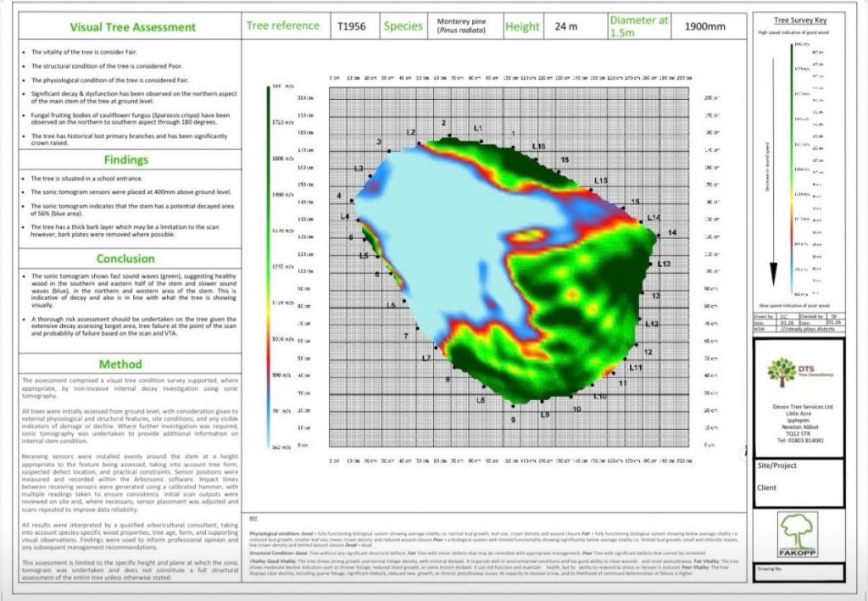Viewport: 868px width, 601px height.
Task: Click the Findings section heading
Action: [x=125, y=159]
